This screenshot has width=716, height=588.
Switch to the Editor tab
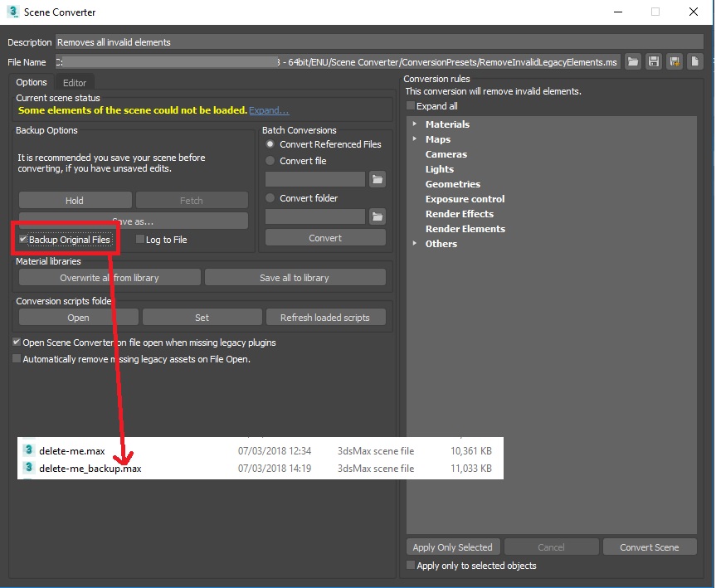pos(74,82)
